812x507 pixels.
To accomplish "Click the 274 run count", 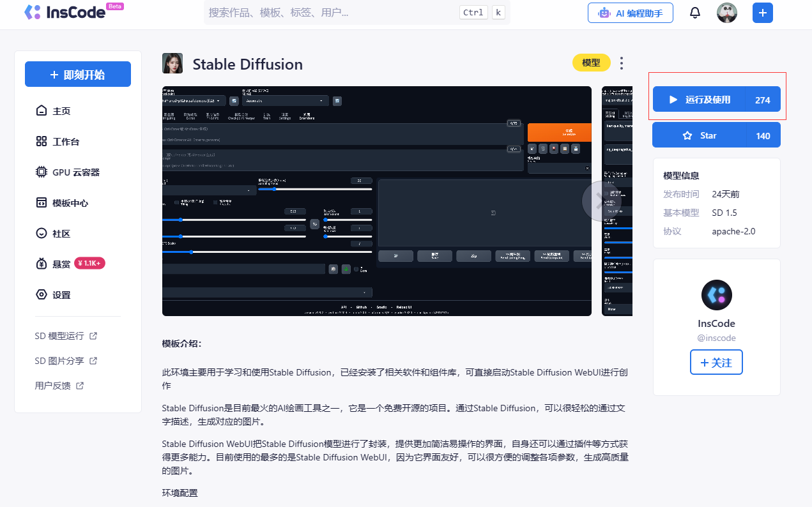I will [x=762, y=100].
